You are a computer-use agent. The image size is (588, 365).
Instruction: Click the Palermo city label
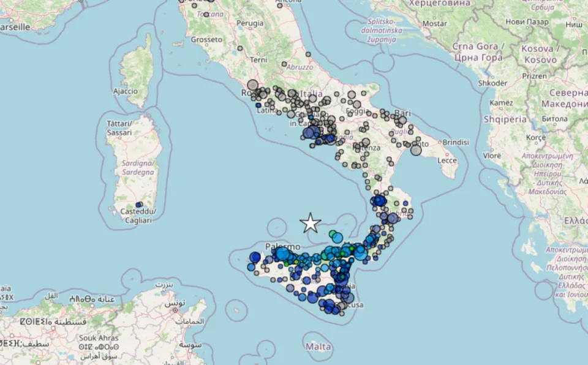pos(283,246)
